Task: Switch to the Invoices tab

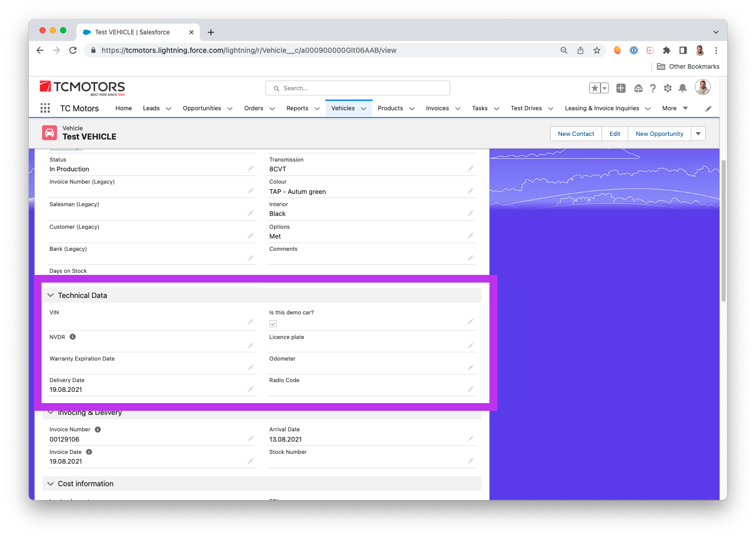Action: (x=437, y=108)
